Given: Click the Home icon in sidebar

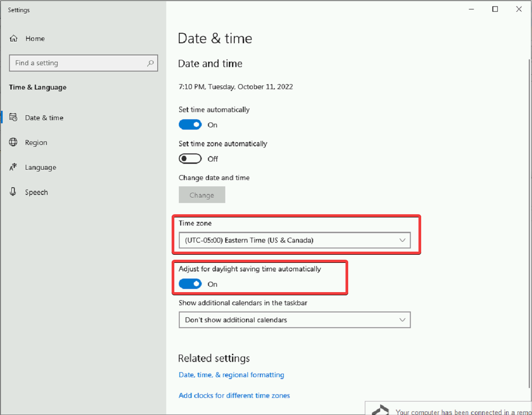Looking at the screenshot, I should 14,39.
